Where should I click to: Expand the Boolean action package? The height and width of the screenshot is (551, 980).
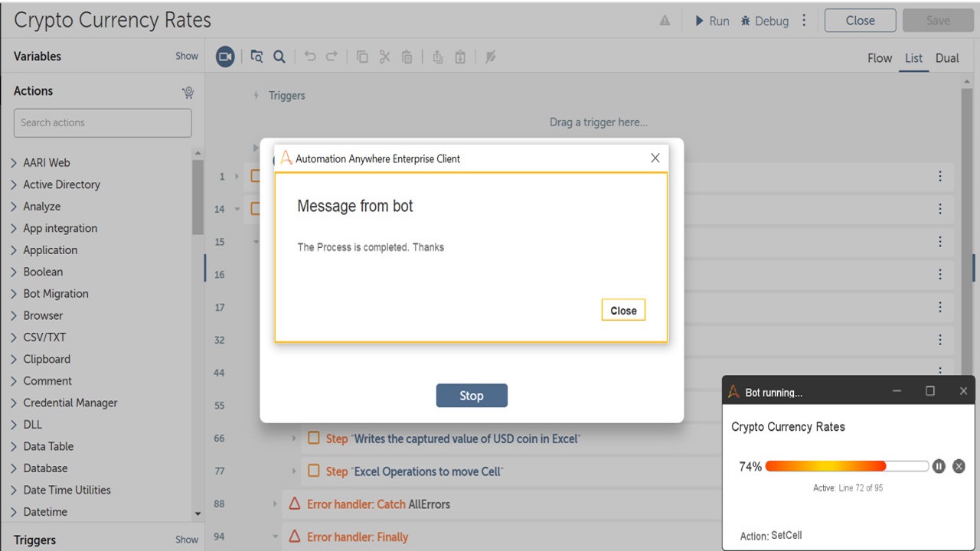pyautogui.click(x=14, y=272)
